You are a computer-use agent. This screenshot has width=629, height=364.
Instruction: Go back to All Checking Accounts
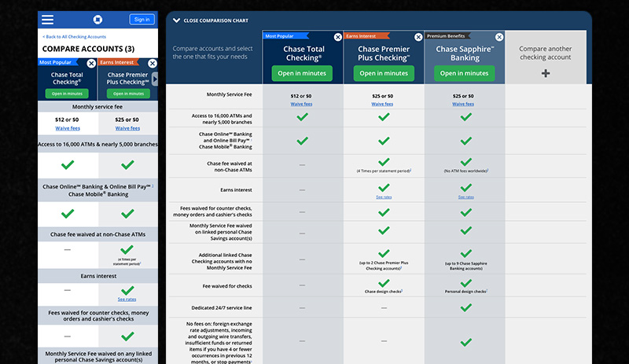(75, 37)
